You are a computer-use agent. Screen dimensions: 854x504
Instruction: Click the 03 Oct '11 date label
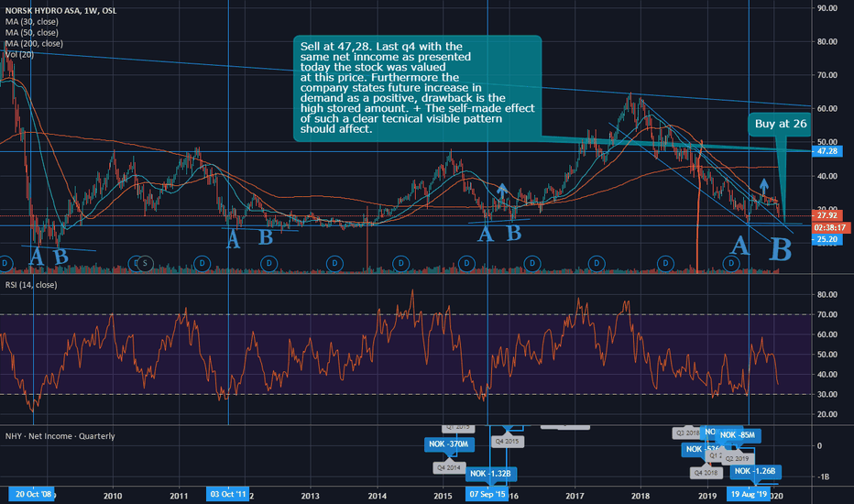pyautogui.click(x=227, y=494)
